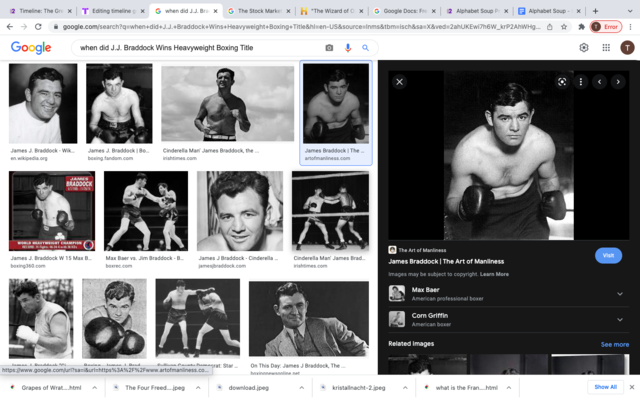640x400 pixels.
Task: Open a new browser tab
Action: point(595,11)
